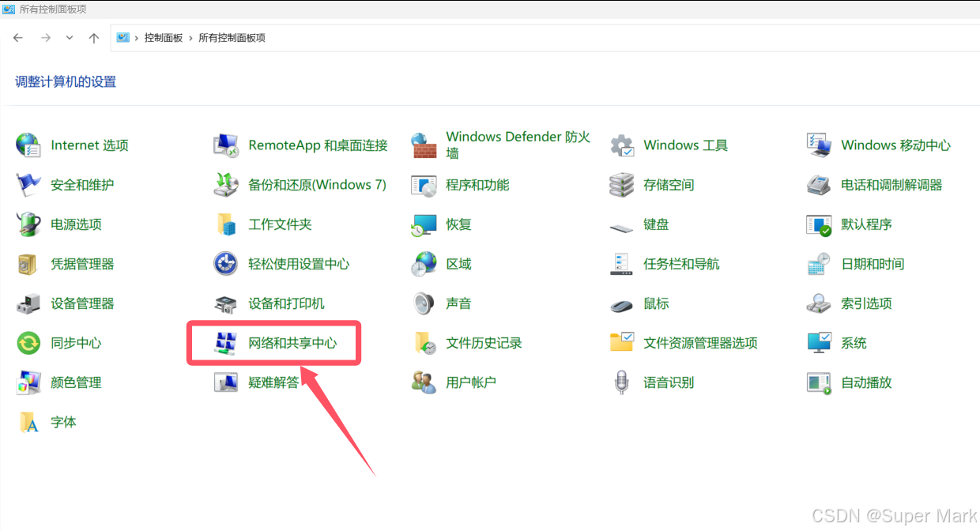980x531 pixels.
Task: Click the 字体 folder icon
Action: (28, 422)
